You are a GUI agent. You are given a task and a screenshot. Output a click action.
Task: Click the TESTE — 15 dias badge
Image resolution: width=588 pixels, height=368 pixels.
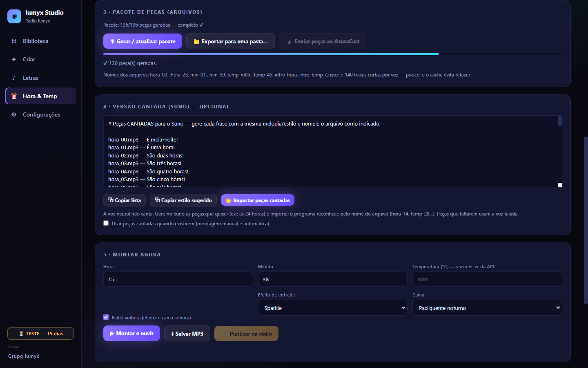tap(40, 334)
